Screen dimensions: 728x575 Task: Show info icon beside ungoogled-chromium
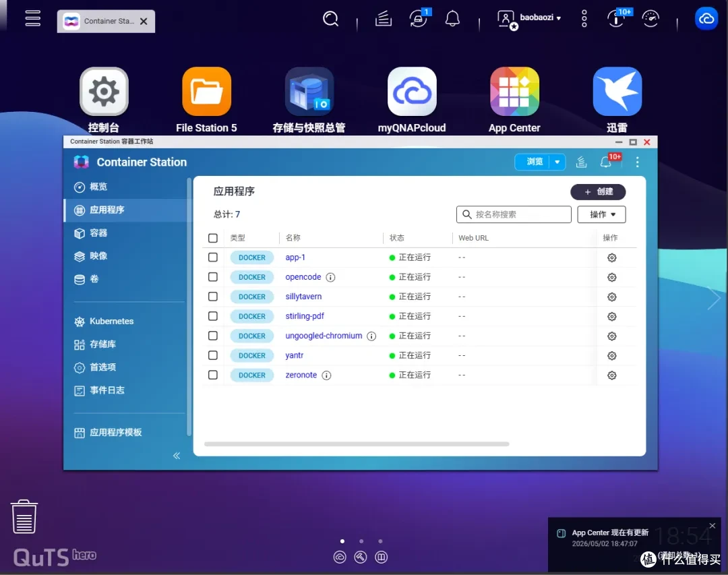(x=371, y=336)
